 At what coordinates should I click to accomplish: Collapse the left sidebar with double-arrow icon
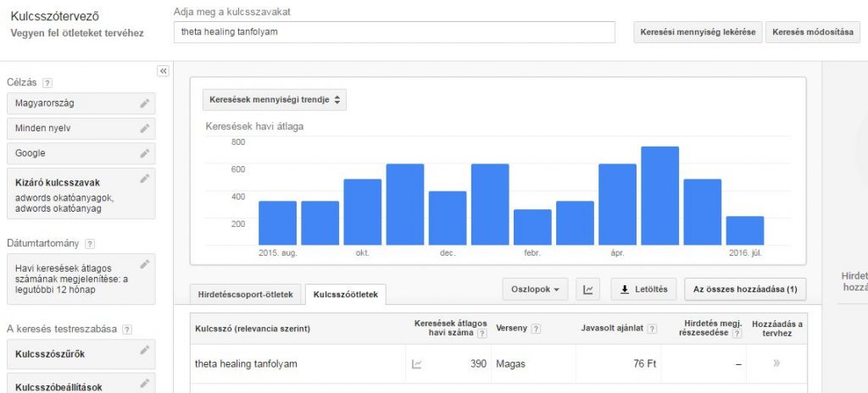coord(164,71)
